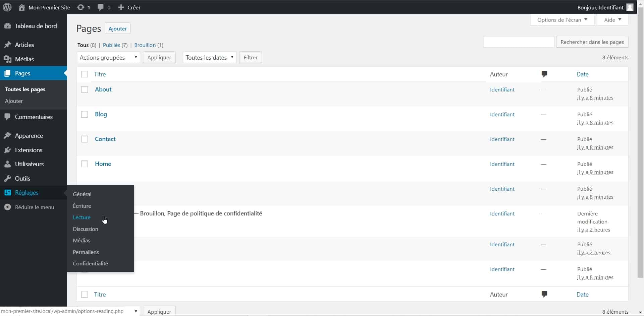644x316 pixels.
Task: Tick the Contact page checkbox
Action: (85, 139)
